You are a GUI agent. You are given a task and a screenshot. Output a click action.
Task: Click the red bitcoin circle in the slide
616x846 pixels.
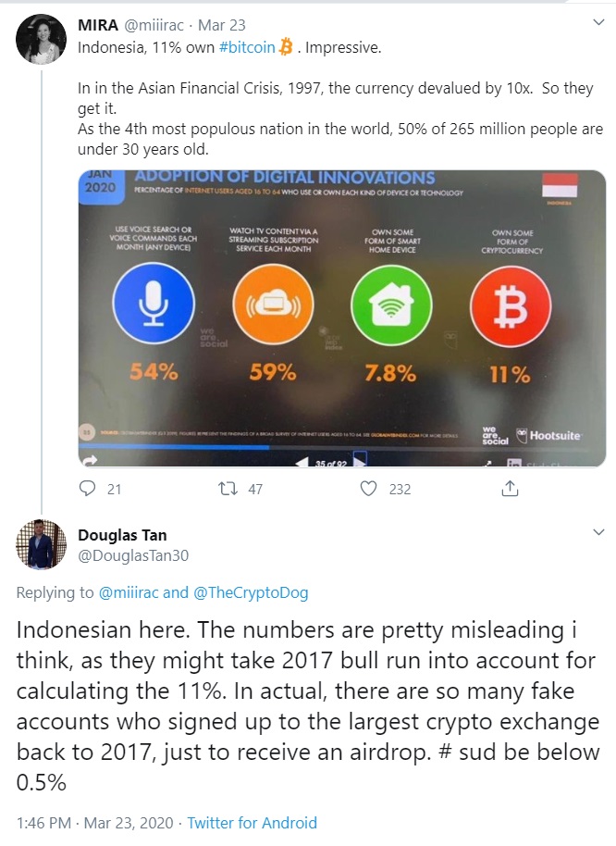[511, 306]
